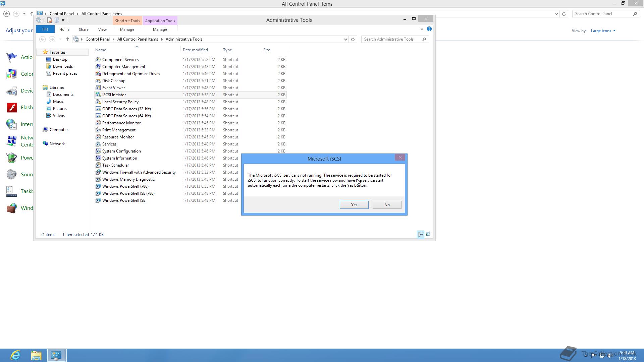Open the quick access toolbar customize dropdown
The height and width of the screenshot is (362, 644).
click(63, 20)
